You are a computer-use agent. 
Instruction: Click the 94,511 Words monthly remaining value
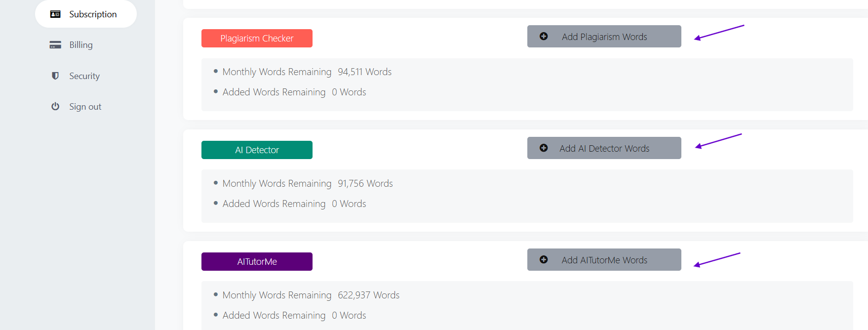(x=364, y=72)
